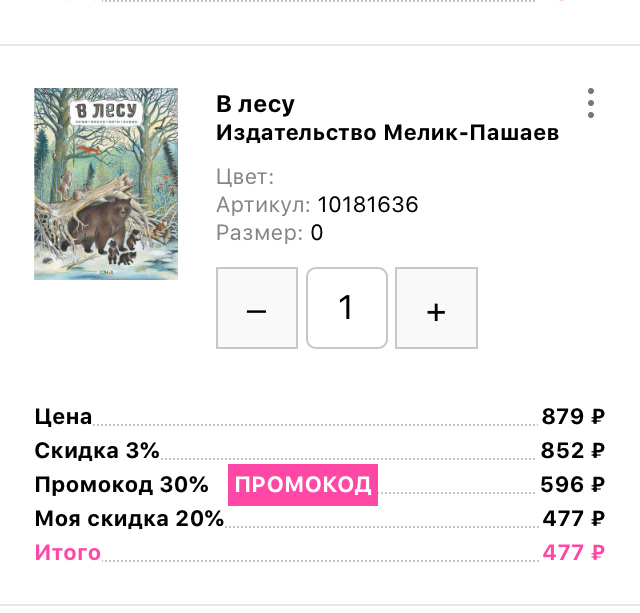Click the original price 879 ₽

(x=573, y=417)
